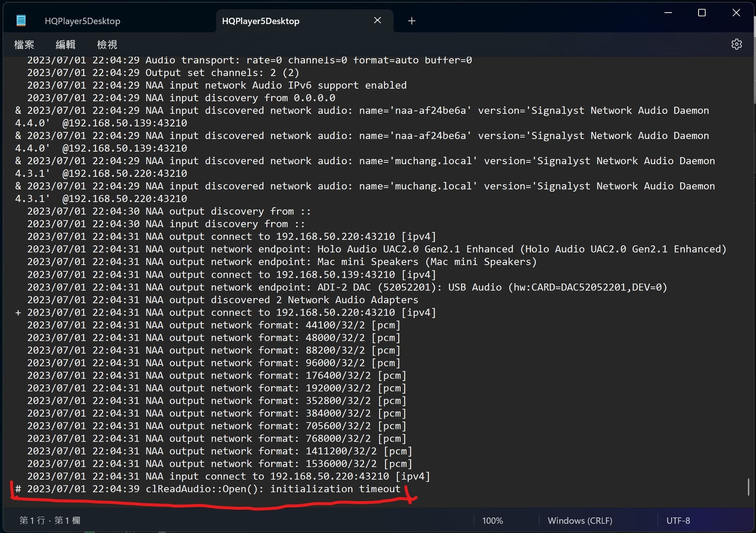Click the 第1行, 第1欄 cursor position indicator

(50, 520)
